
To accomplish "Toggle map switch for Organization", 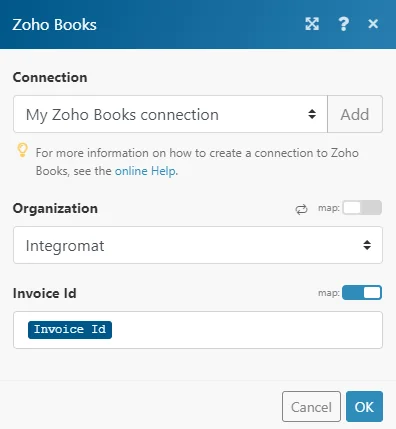I will click(x=362, y=208).
